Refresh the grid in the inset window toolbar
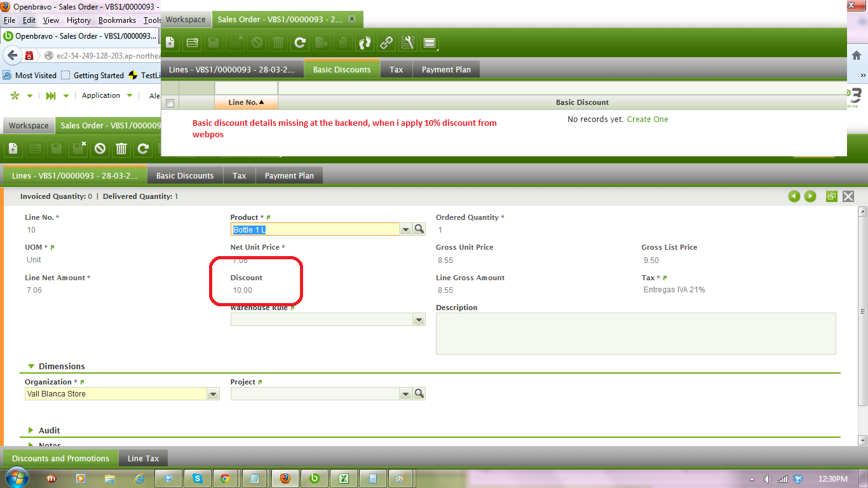 300,43
